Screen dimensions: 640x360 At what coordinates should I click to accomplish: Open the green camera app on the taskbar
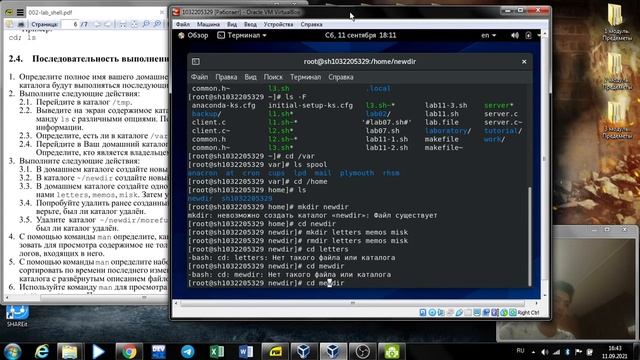coord(392,351)
